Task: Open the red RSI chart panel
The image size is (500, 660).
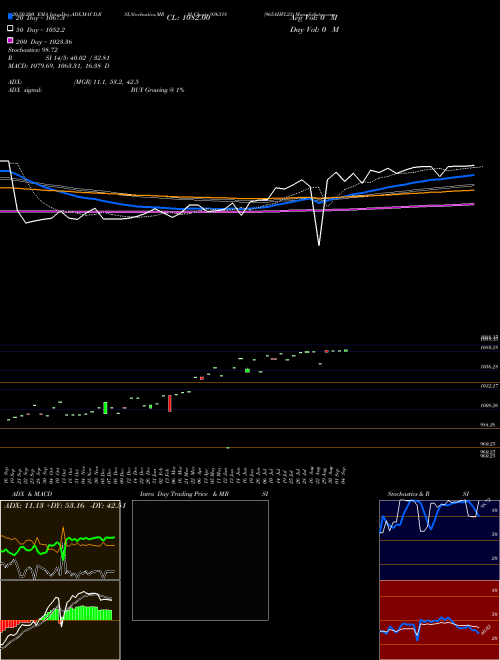Action: 439,620
